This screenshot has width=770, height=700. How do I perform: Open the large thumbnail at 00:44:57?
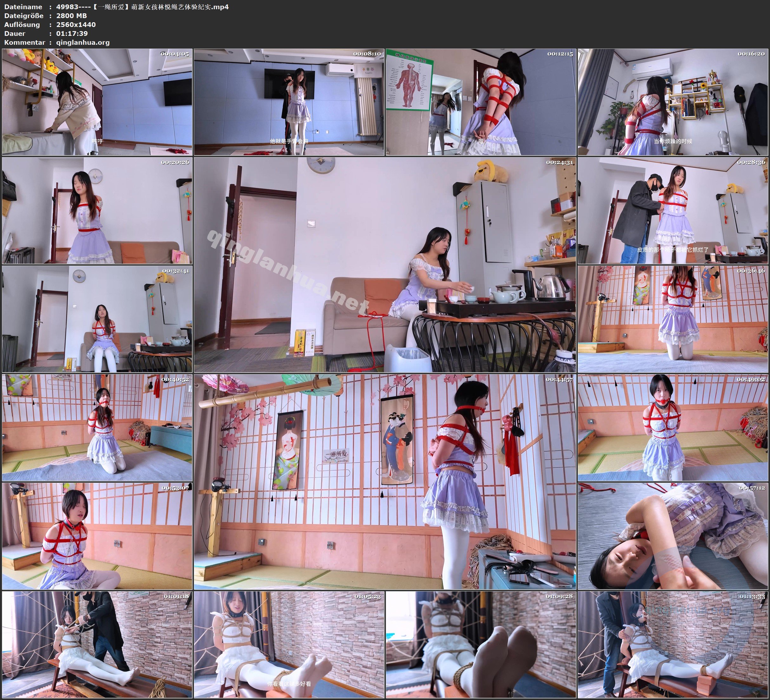[385, 481]
